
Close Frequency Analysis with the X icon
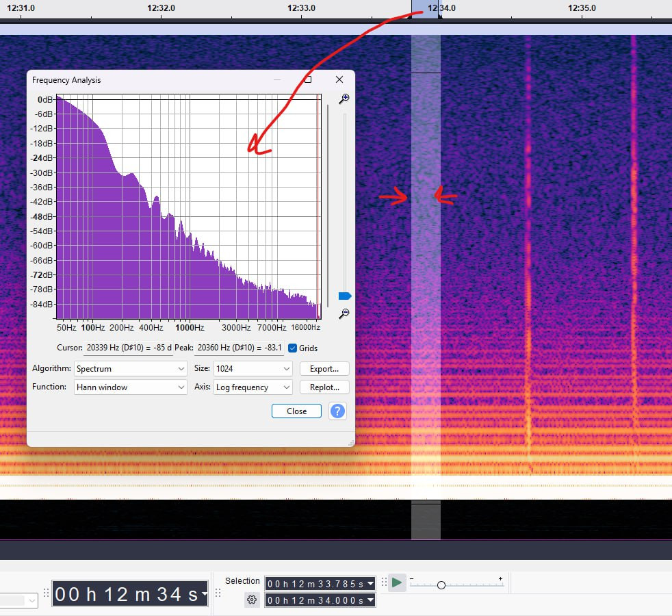click(339, 80)
